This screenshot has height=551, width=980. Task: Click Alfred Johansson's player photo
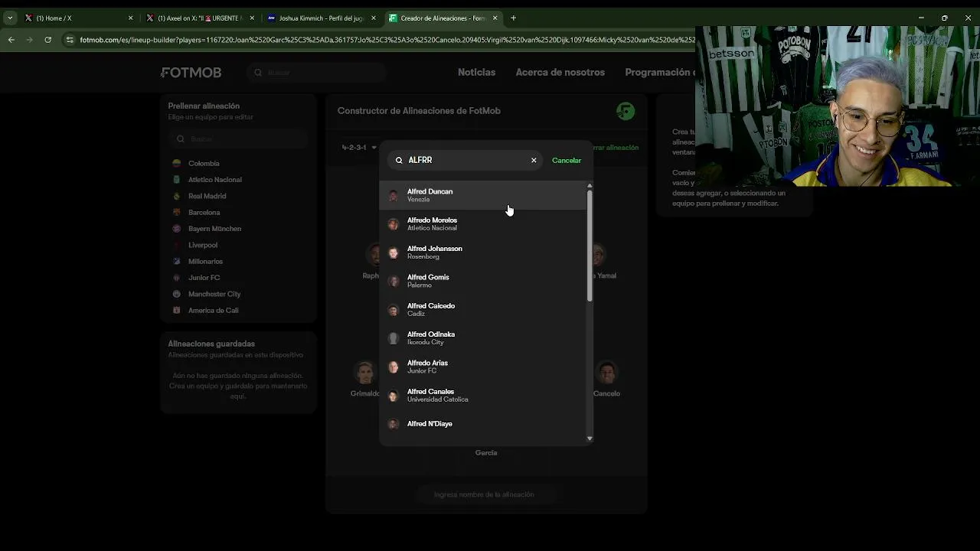(393, 253)
